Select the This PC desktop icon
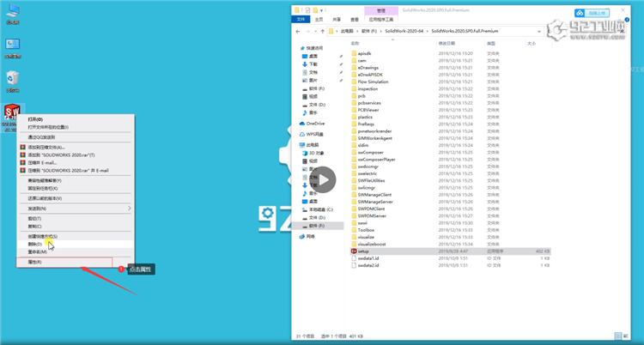 point(13,14)
